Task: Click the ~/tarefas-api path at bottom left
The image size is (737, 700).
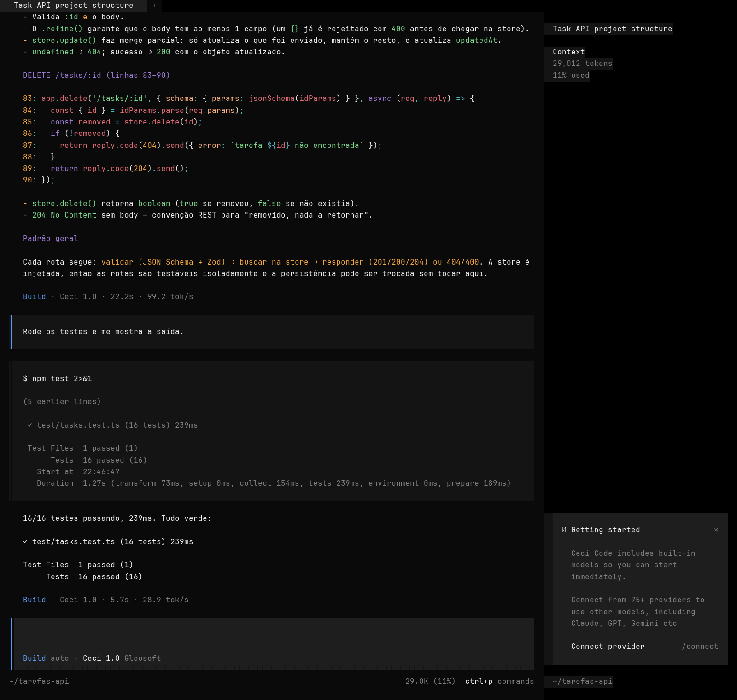Action: (39, 682)
